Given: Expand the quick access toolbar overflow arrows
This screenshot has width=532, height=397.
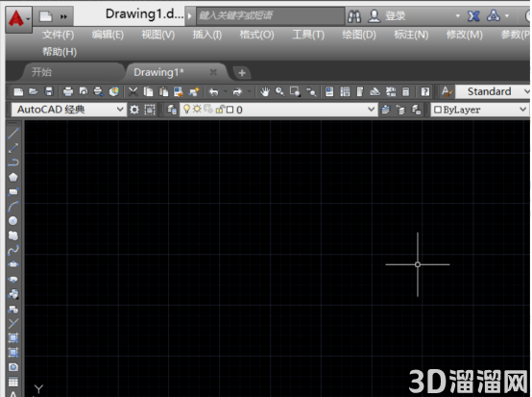Looking at the screenshot, I should click(x=63, y=16).
